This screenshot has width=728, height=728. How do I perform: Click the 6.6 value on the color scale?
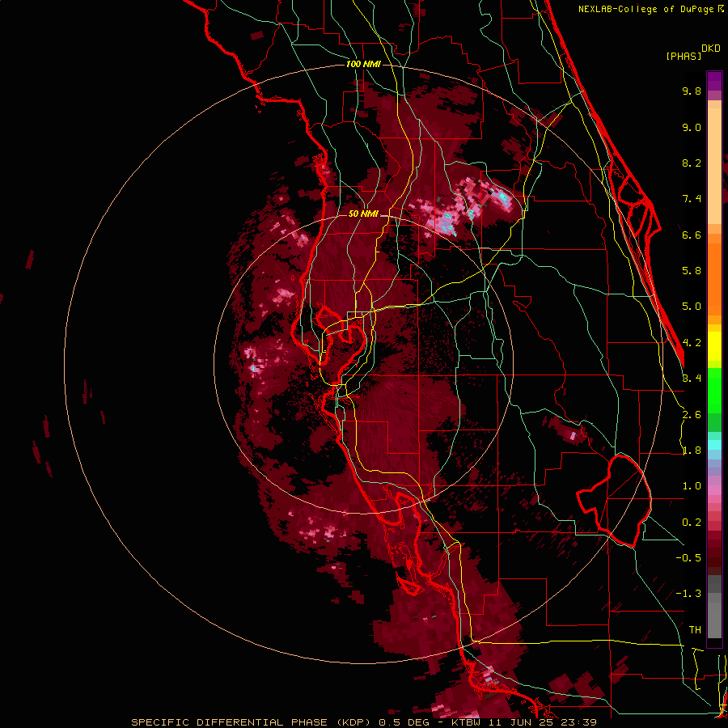(692, 235)
